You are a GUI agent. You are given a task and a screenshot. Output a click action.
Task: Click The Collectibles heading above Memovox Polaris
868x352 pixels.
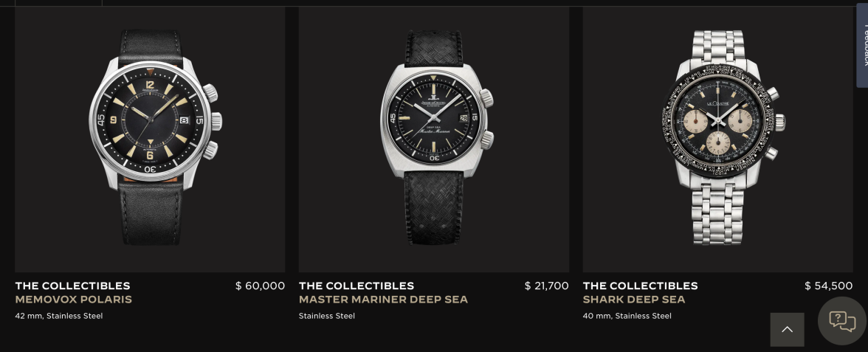(x=72, y=286)
